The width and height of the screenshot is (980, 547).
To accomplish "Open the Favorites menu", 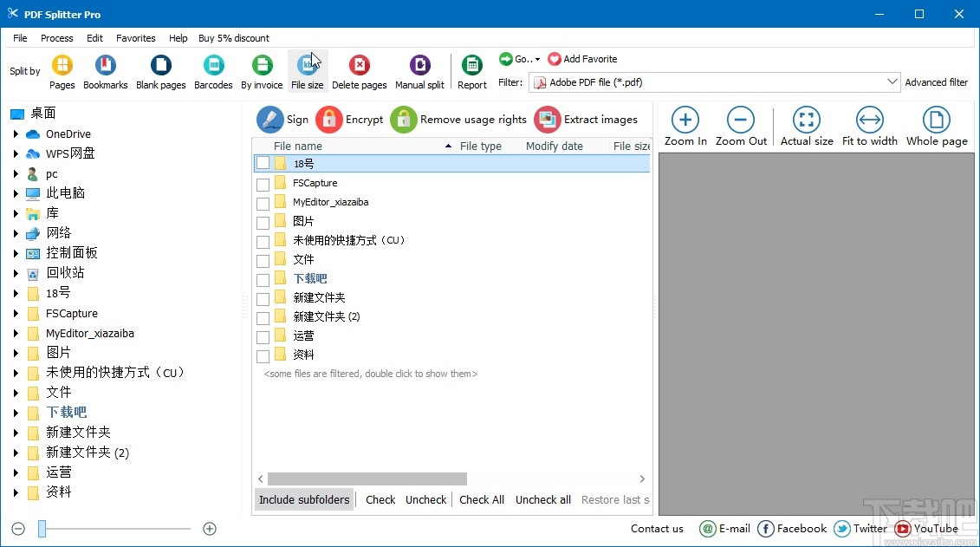I will (x=136, y=38).
